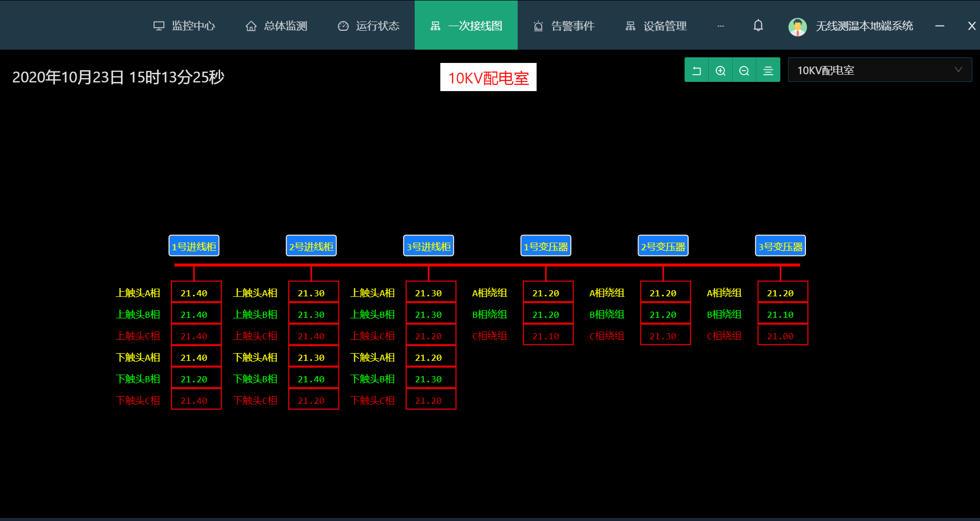Select the zoom in icon
980x521 pixels.
pyautogui.click(x=720, y=70)
